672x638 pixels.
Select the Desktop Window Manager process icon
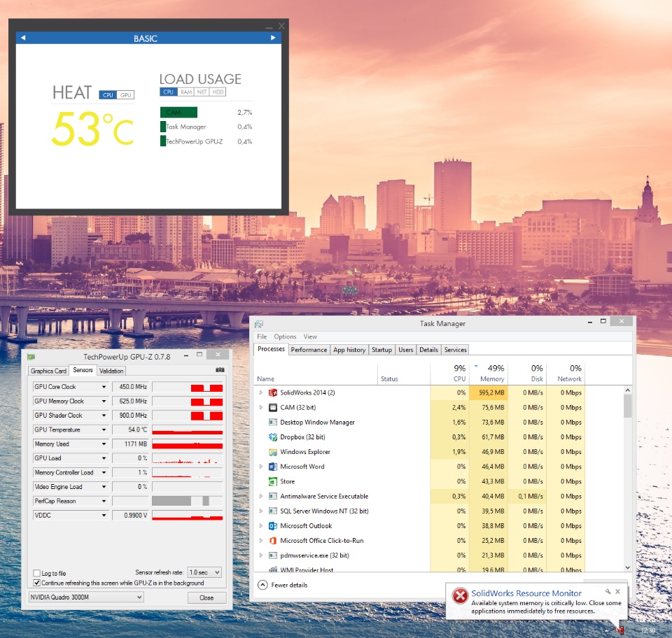click(x=272, y=423)
